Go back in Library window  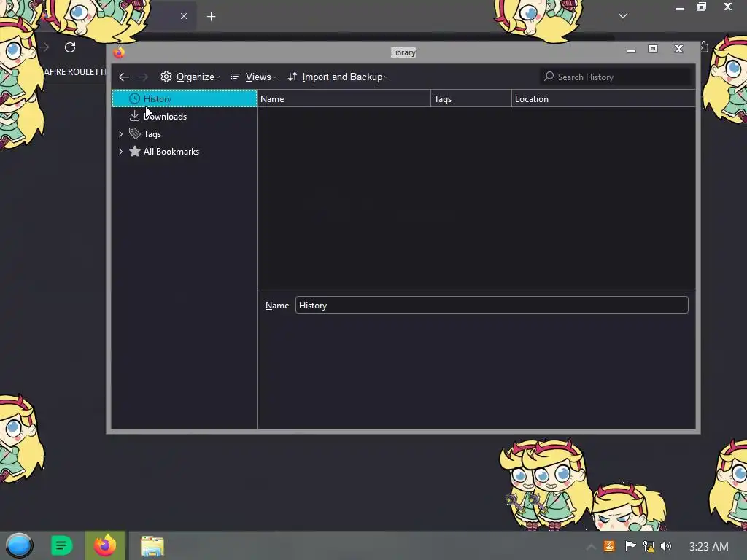(x=124, y=77)
